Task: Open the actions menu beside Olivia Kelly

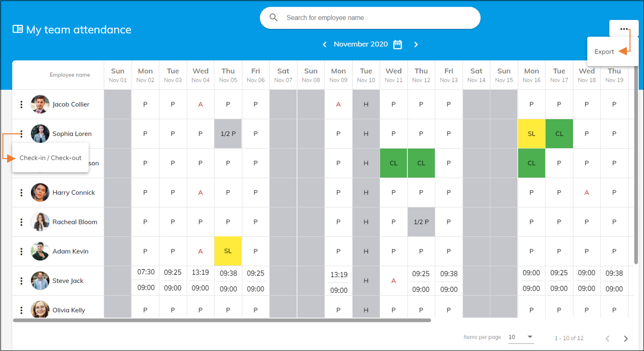Action: [x=21, y=310]
